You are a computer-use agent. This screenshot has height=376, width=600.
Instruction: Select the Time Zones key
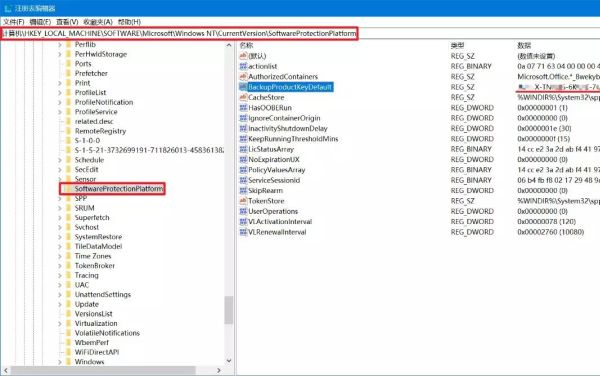[x=93, y=256]
